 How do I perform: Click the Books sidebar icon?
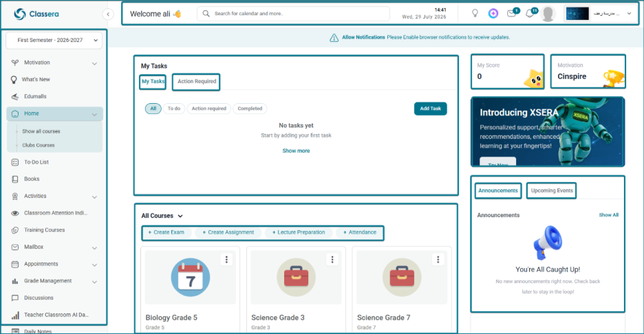[14, 179]
